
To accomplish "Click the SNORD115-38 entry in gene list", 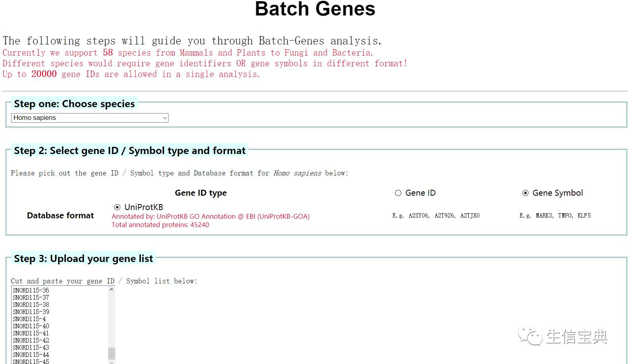I will [x=31, y=305].
